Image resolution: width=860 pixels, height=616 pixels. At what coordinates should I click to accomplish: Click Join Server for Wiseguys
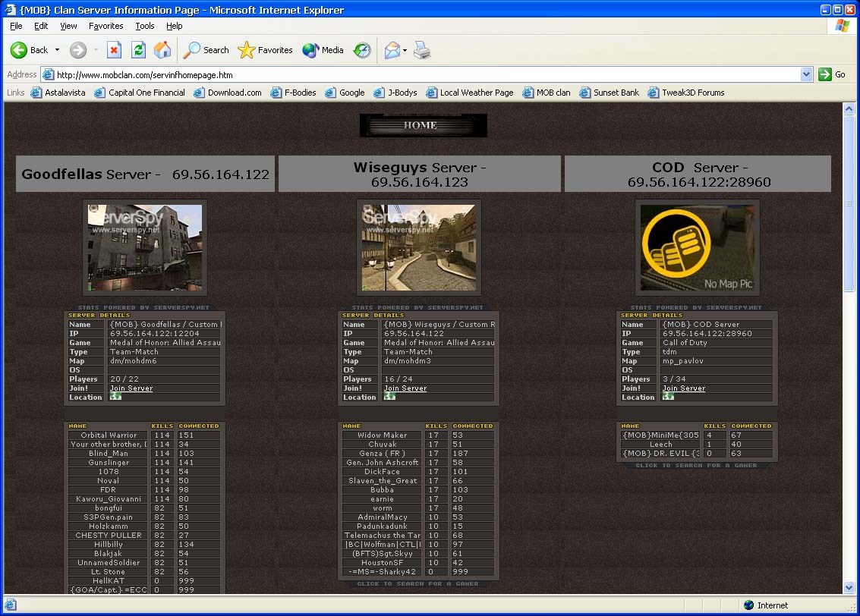point(405,388)
